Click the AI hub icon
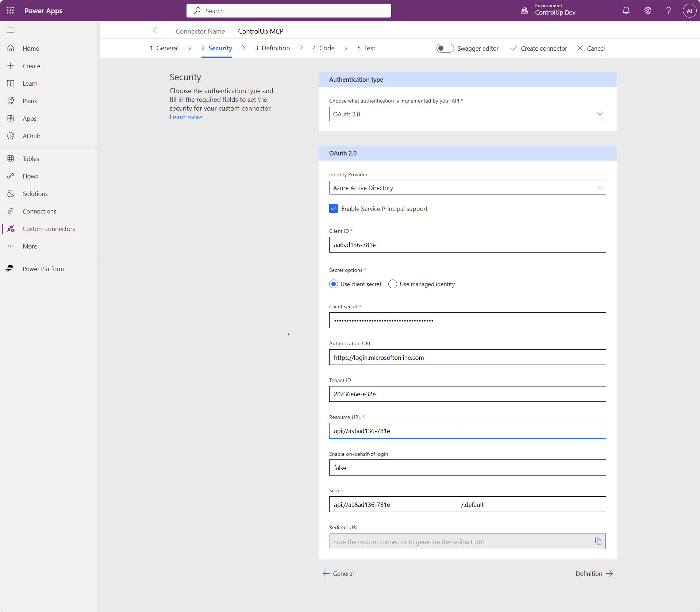This screenshot has height=612, width=700. coord(11,136)
